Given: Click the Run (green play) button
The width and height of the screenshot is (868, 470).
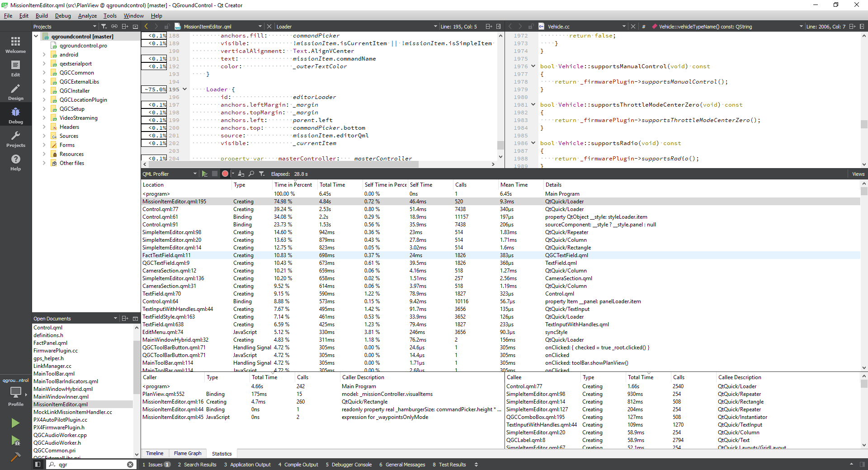Looking at the screenshot, I should click(x=15, y=423).
